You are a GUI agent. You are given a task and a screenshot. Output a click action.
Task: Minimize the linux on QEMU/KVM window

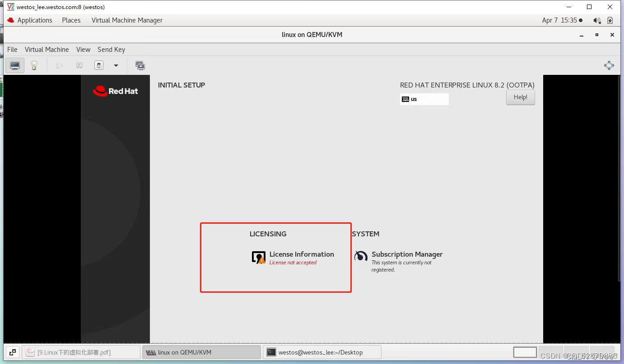[x=582, y=35]
